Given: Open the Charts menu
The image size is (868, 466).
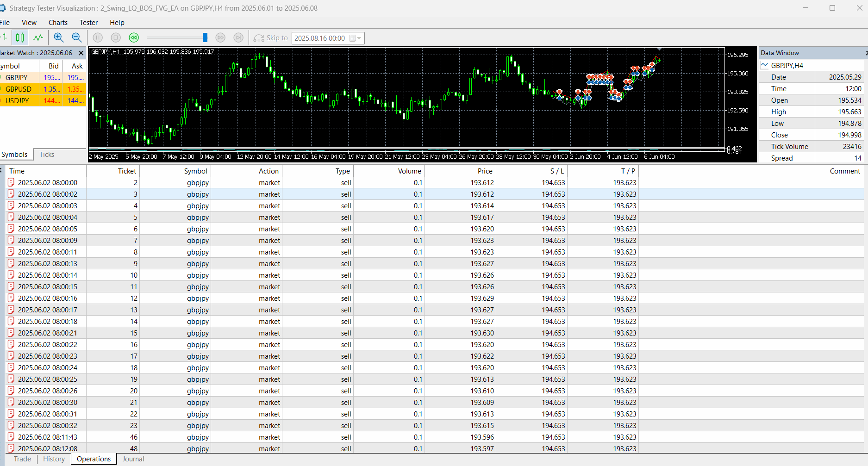Looking at the screenshot, I should point(58,23).
